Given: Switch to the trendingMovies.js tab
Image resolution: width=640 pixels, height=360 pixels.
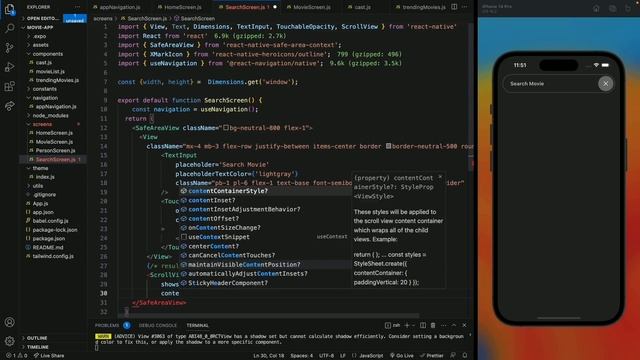Looking at the screenshot, I should pos(420,7).
